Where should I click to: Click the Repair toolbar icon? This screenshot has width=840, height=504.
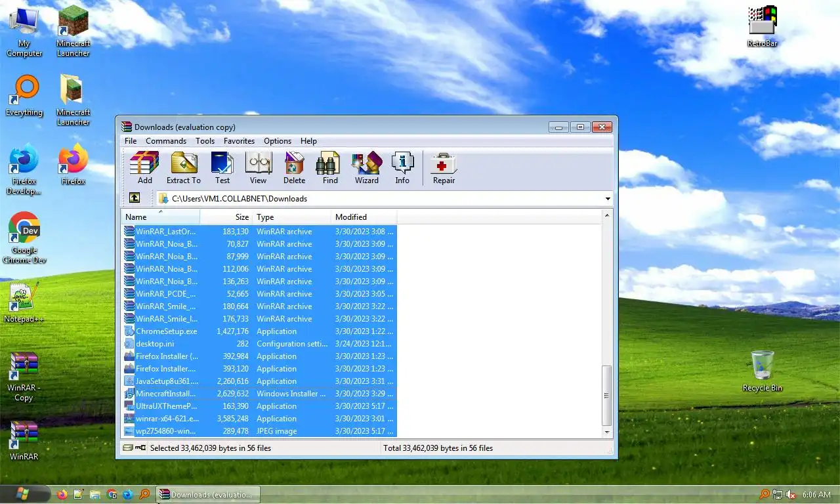point(444,168)
